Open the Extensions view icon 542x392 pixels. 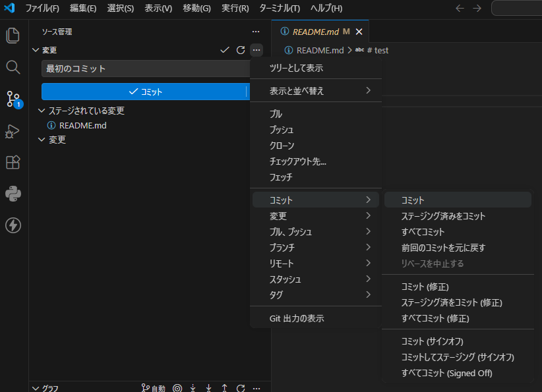13,162
